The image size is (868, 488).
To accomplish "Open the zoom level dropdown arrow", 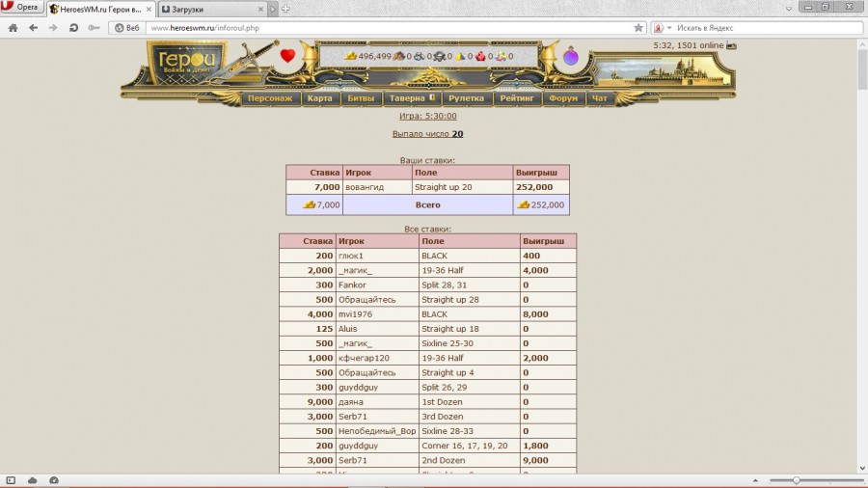I will [755, 480].
